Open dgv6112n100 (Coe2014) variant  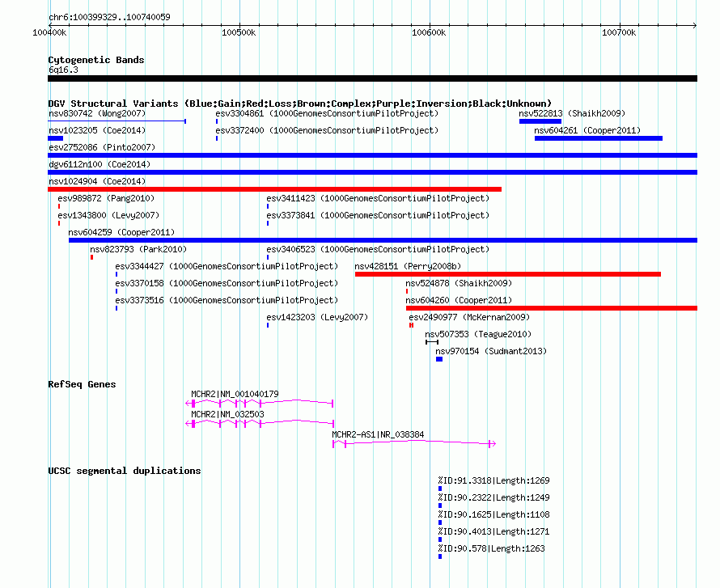coord(100,164)
